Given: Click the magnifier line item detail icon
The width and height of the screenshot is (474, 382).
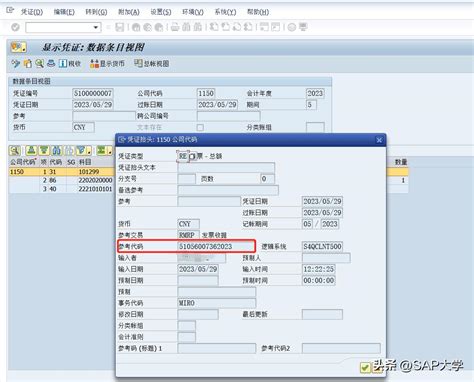Looking at the screenshot, I should [39, 63].
